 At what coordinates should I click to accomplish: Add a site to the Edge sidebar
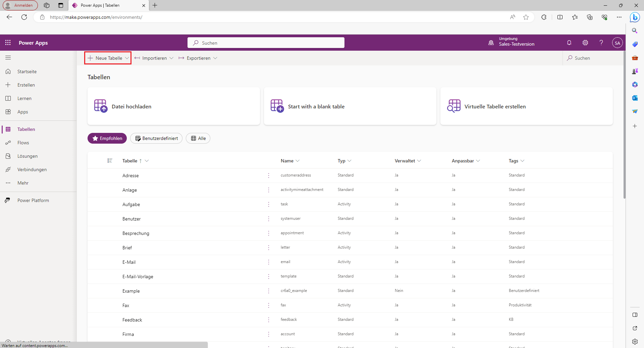click(635, 126)
